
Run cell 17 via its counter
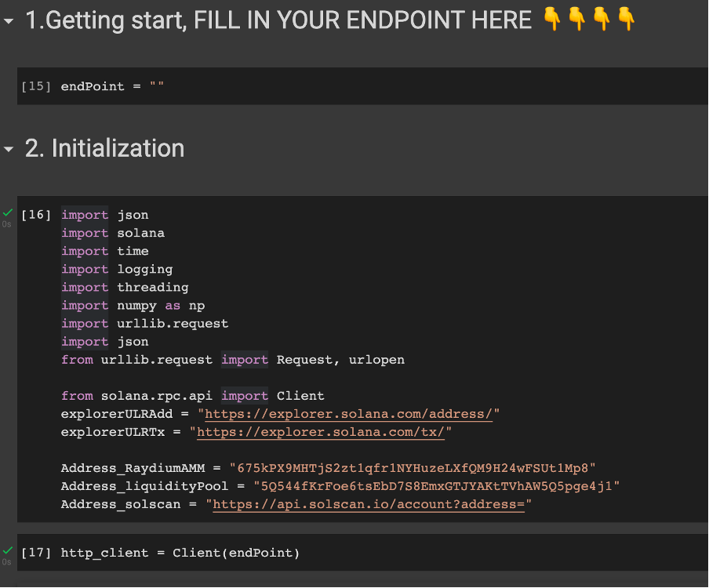(36, 552)
